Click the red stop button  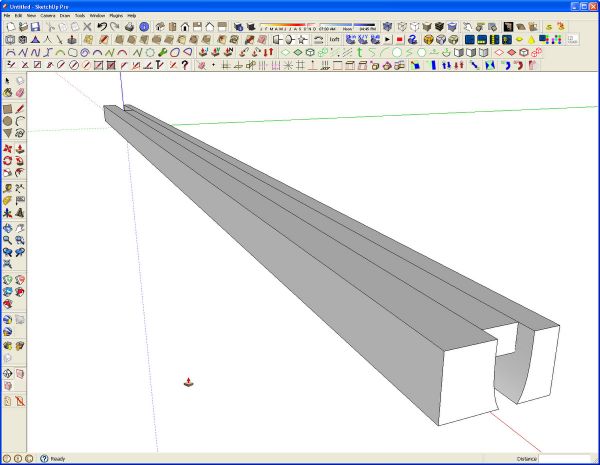click(x=400, y=39)
